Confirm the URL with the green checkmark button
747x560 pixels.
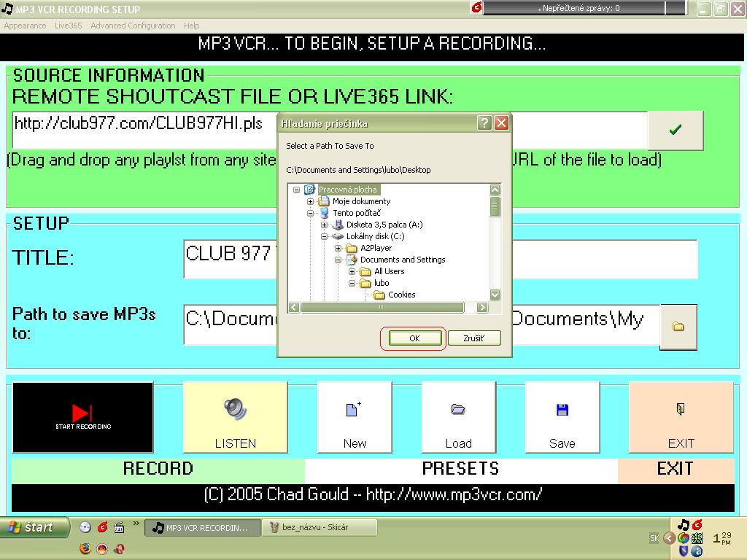[675, 130]
